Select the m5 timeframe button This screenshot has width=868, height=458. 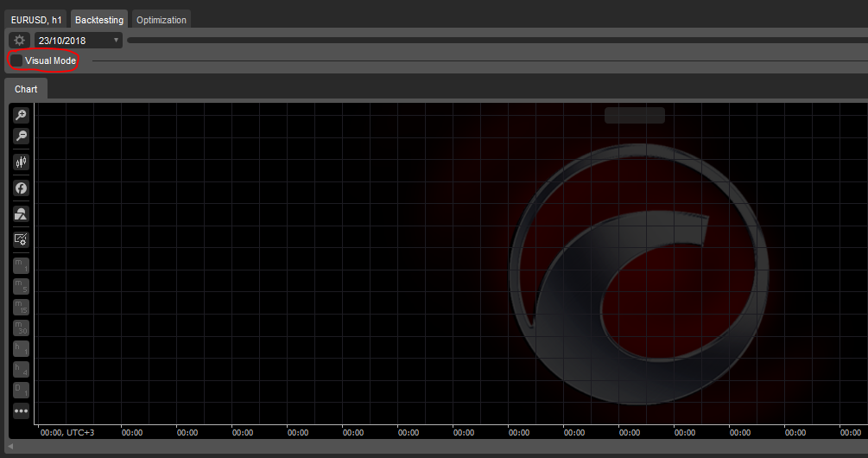[x=21, y=286]
